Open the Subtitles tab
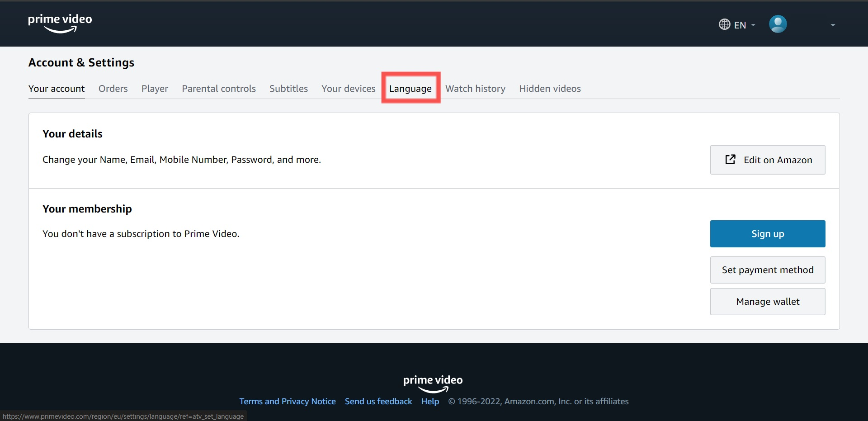Screen dimensions: 868x421 (288, 89)
